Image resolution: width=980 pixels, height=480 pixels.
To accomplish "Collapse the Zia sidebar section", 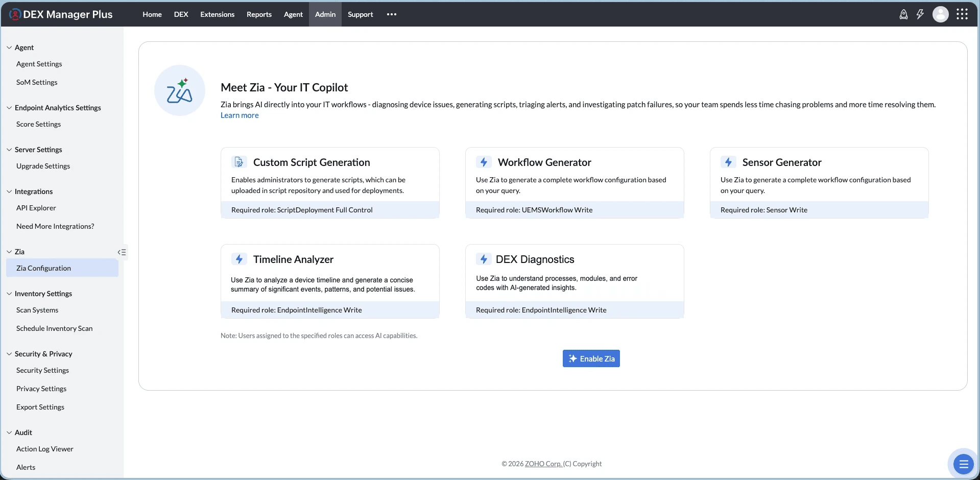I will click(9, 252).
